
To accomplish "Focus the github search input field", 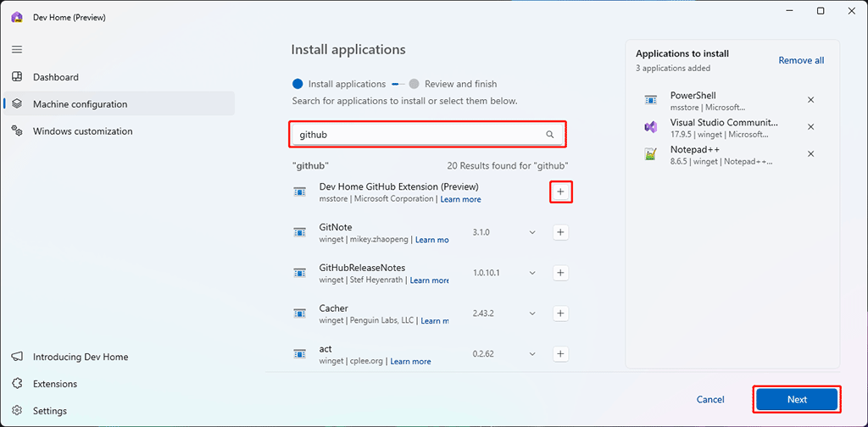I will click(415, 135).
